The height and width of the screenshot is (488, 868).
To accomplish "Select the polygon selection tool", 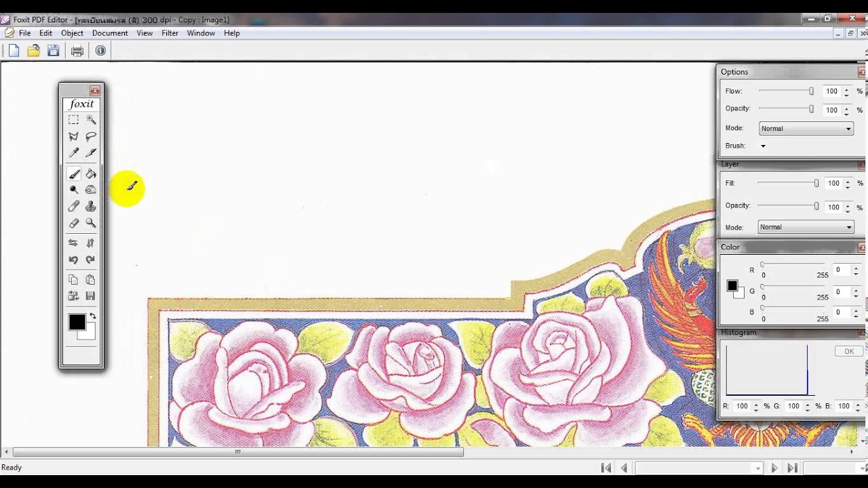I will point(73,136).
